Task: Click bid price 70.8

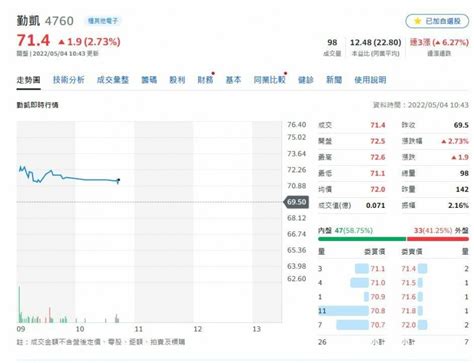Action: [378, 311]
